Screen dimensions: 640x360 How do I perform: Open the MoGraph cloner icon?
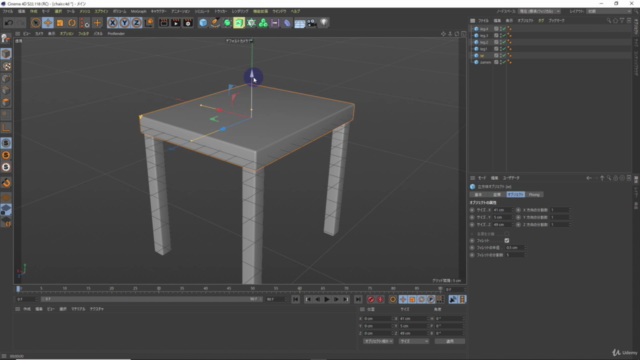263,23
